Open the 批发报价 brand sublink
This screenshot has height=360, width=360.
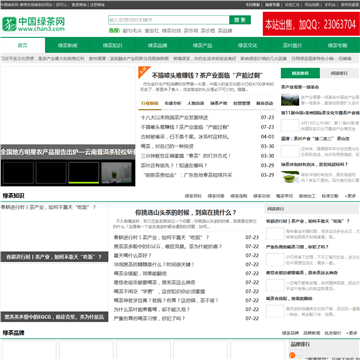(333, 333)
